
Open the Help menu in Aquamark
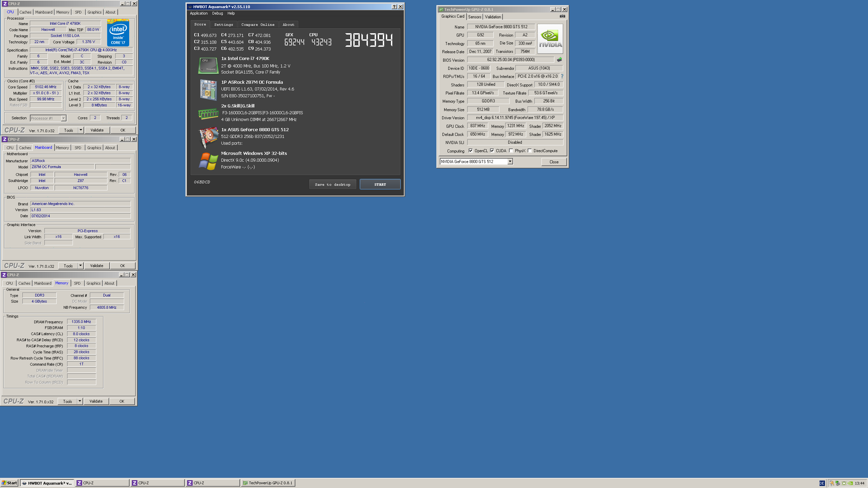coord(231,13)
